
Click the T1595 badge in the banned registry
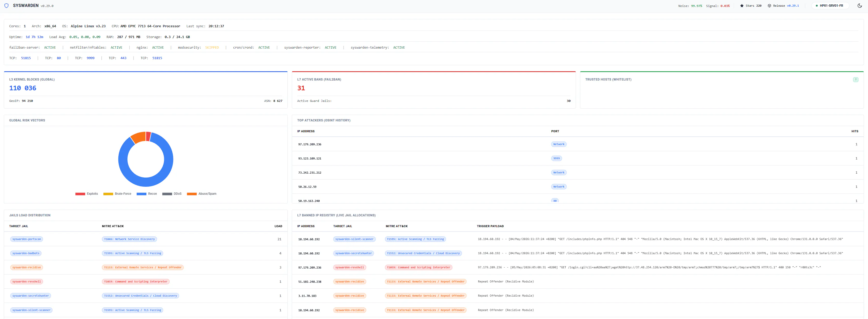415,239
